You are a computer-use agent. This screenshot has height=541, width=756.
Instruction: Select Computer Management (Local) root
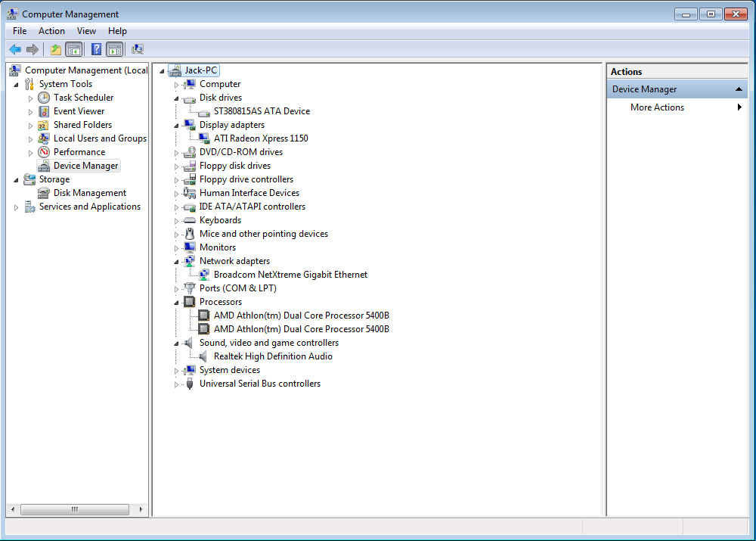click(86, 70)
